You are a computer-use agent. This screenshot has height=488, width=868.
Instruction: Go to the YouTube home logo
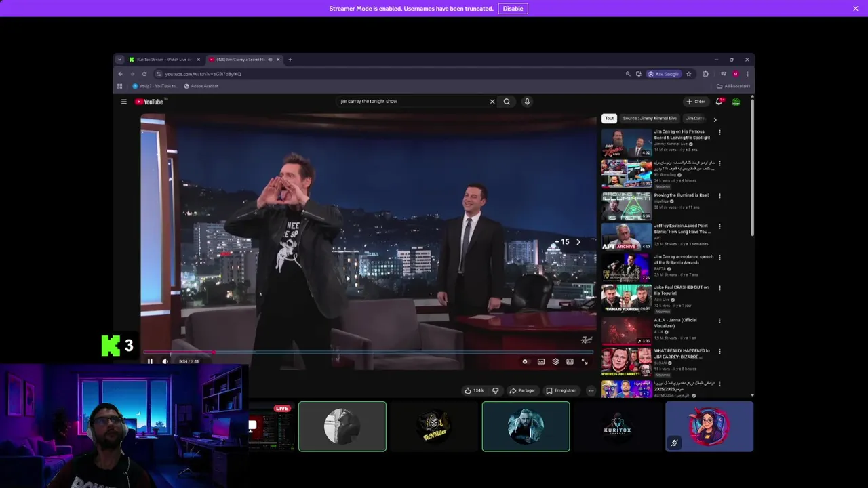[149, 102]
